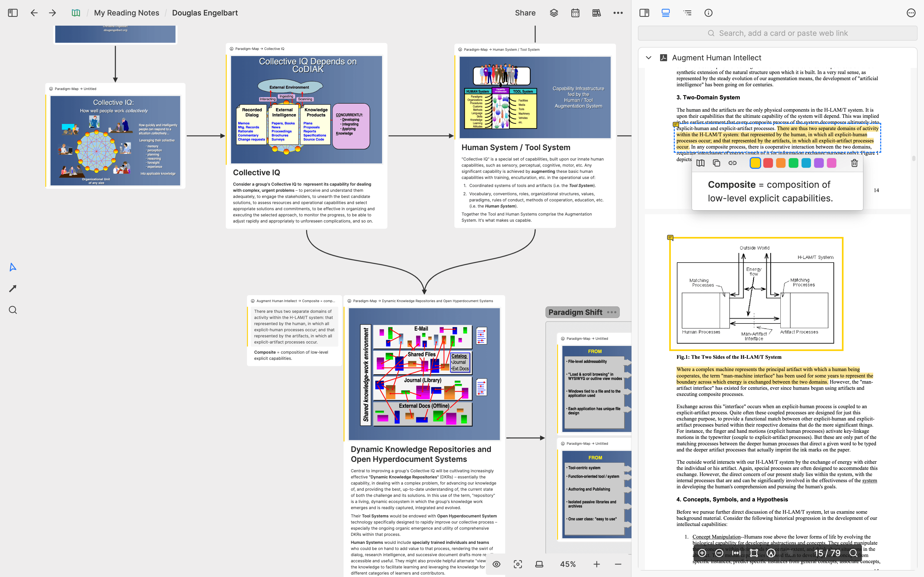Image resolution: width=924 pixels, height=577 pixels.
Task: Click the reading mode icon on right
Action: [666, 13]
